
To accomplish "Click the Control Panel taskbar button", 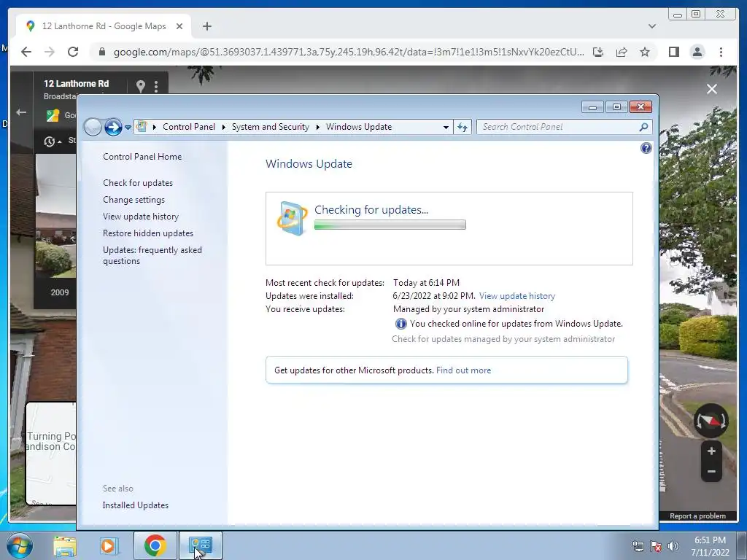I will (200, 545).
